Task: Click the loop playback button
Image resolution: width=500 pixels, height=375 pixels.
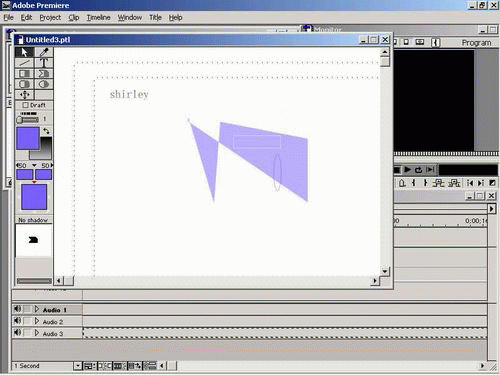Action: 418,170
